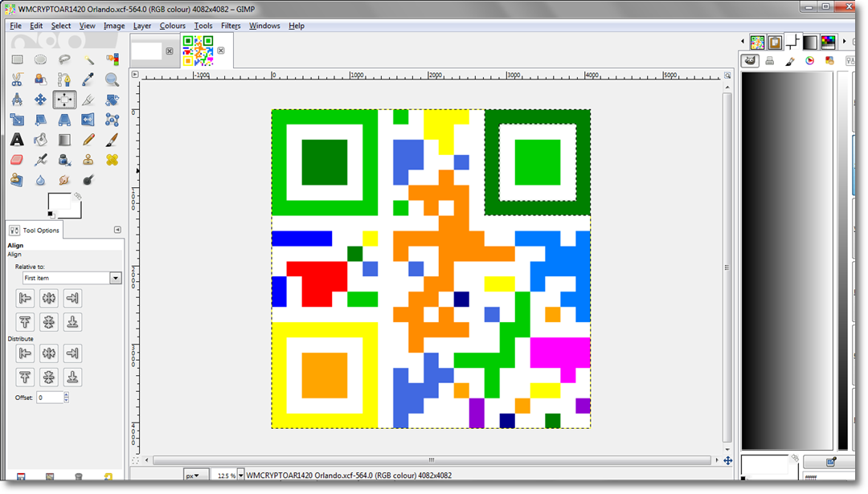Screen dimensions: 868x494
Task: Switch to the QR code image tab
Action: coord(199,51)
